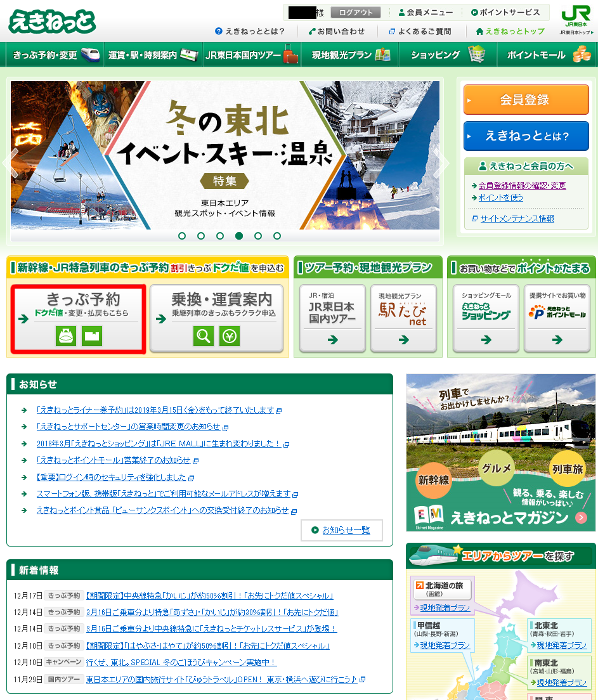The image size is (598, 700).
Task: Open 南東北 現地発着プラン link
Action: tap(562, 683)
